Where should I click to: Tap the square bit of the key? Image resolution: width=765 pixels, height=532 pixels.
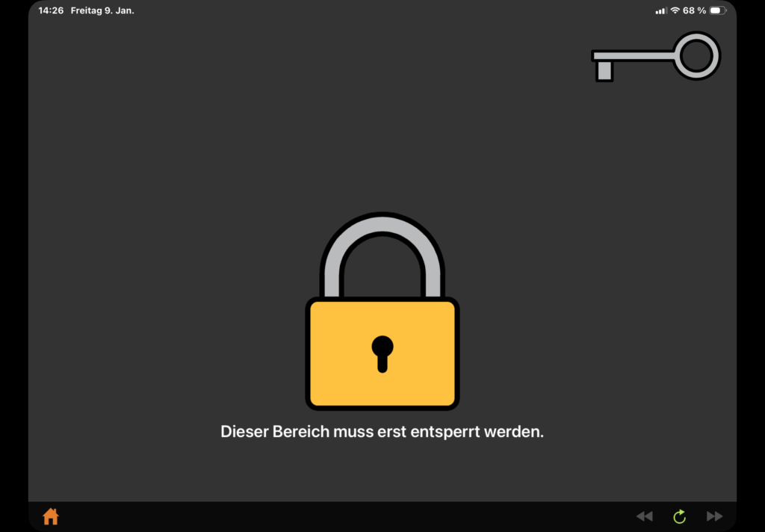click(604, 71)
